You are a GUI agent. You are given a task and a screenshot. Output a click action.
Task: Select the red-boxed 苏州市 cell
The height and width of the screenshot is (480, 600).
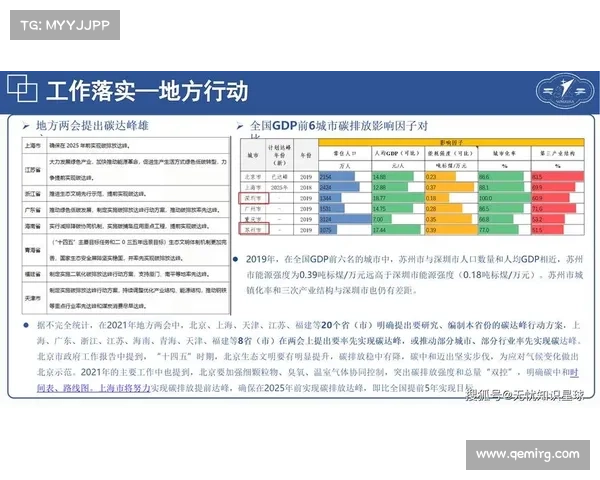[254, 230]
